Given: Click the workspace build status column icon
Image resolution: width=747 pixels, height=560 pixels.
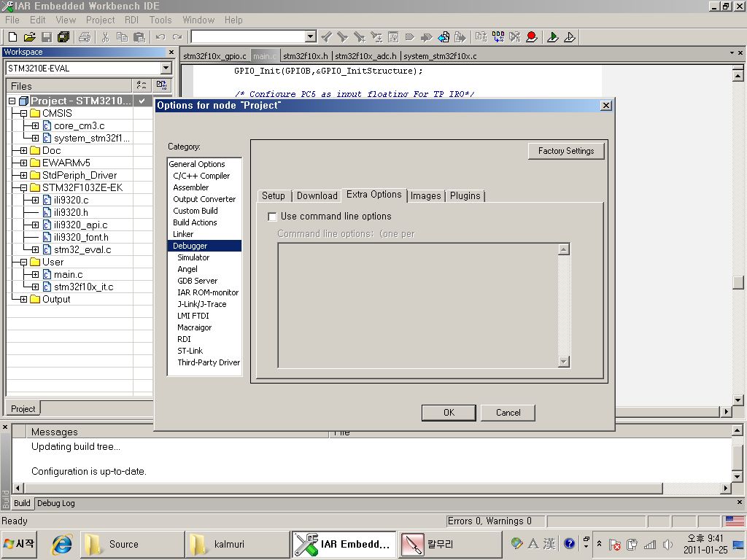Looking at the screenshot, I should coord(161,86).
